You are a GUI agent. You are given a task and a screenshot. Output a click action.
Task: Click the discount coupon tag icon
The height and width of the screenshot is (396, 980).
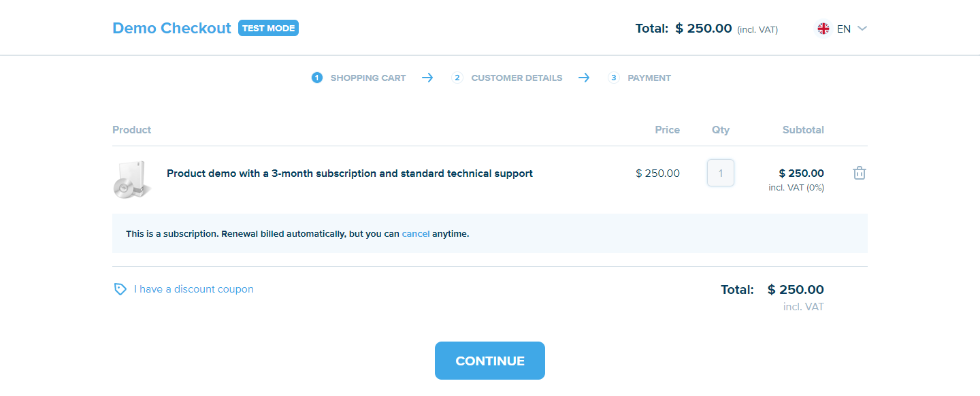coord(120,289)
